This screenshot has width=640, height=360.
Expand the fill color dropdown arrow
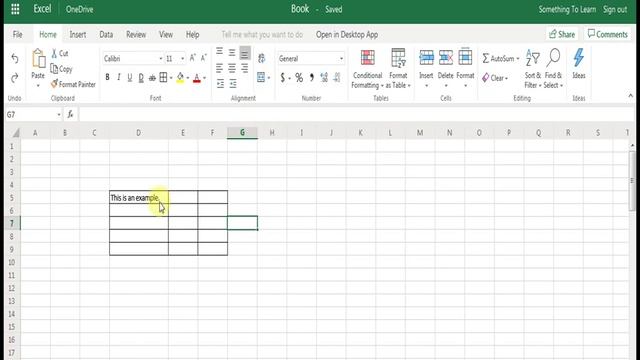tap(188, 78)
